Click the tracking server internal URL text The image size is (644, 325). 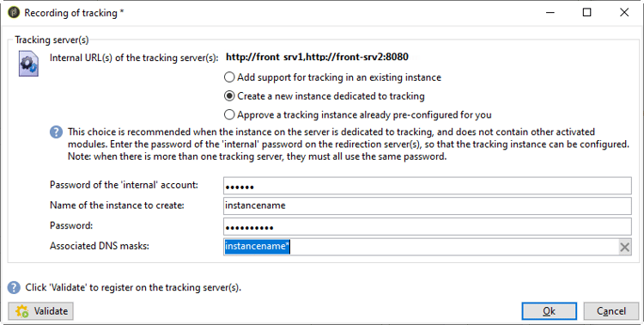(317, 57)
